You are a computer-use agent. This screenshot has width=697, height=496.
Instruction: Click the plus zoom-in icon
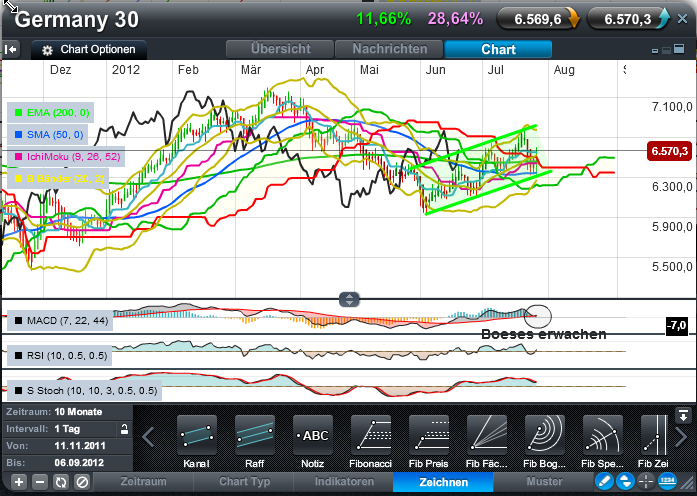(19, 482)
